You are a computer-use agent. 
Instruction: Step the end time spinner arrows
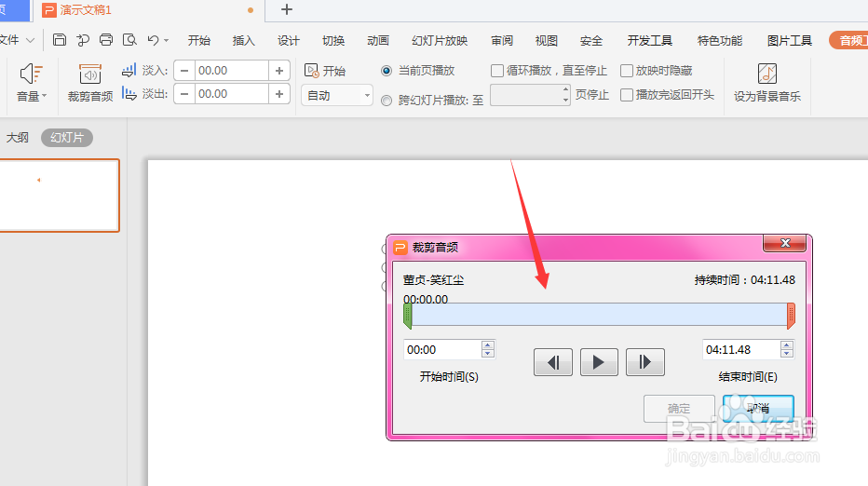click(x=787, y=349)
